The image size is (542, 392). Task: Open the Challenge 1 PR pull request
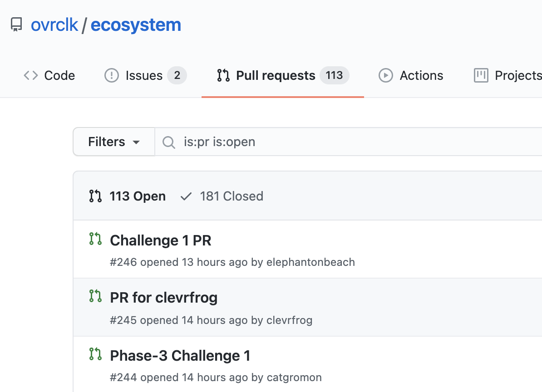coord(161,240)
